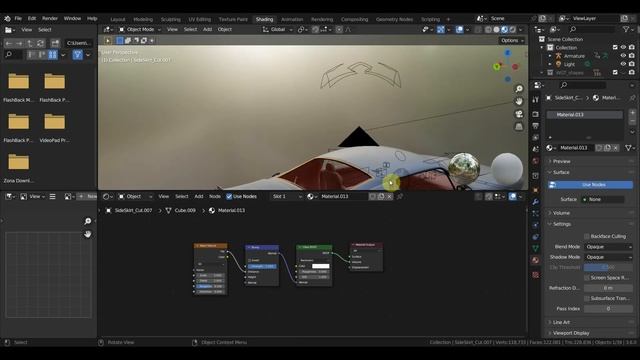Click the image editor zoom magnifier icon
Viewport: 640px width, 360px height.
click(88, 221)
